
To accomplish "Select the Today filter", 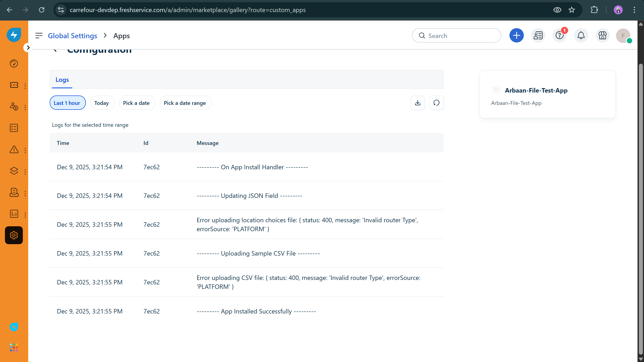I will 102,103.
